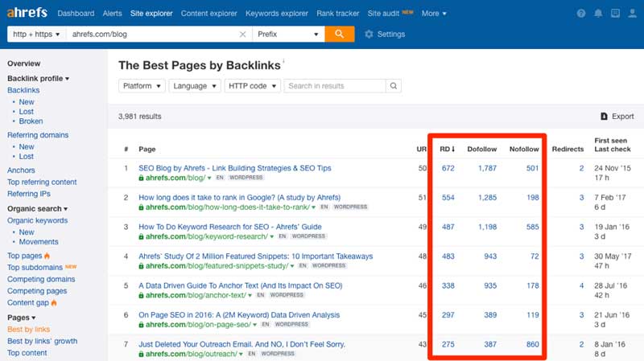
Task: Open Site audit
Action: pos(383,14)
